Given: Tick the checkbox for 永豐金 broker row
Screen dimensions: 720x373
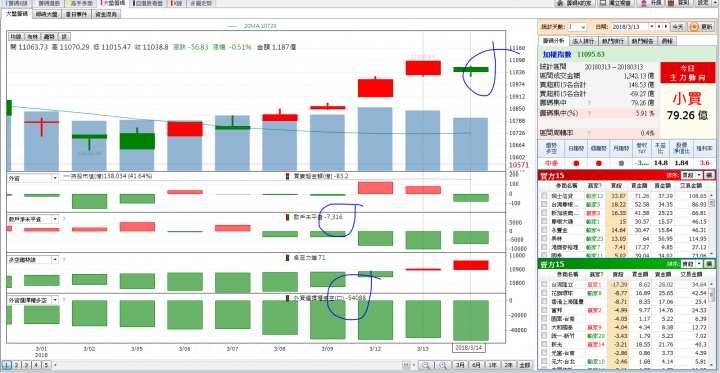Looking at the screenshot, I should [545, 230].
